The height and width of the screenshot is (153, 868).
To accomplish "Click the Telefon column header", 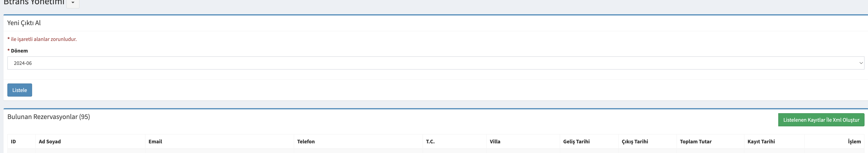I will pos(306,142).
